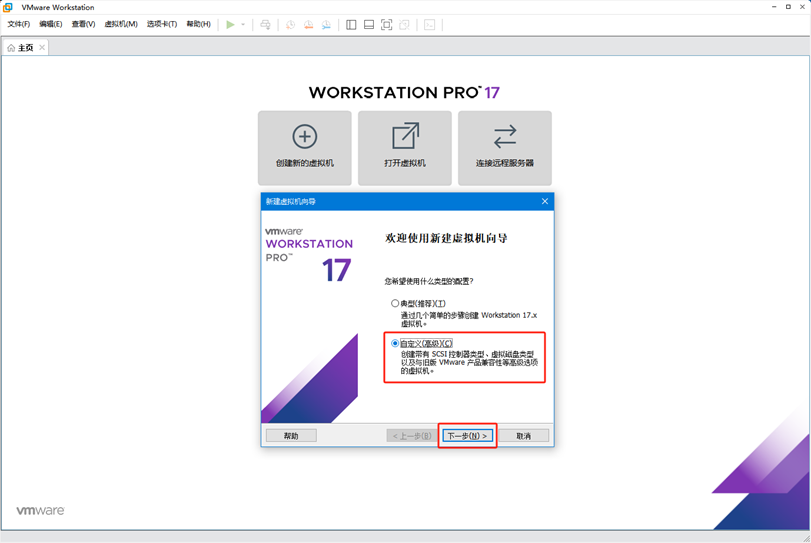
Task: Click the send Ctrl+Alt+Del toolbar icon
Action: [x=265, y=24]
